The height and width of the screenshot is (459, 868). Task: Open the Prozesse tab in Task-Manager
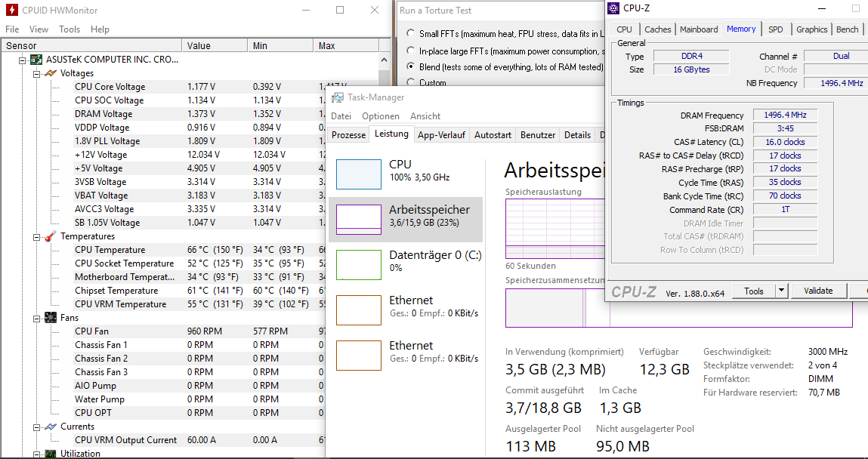click(349, 135)
